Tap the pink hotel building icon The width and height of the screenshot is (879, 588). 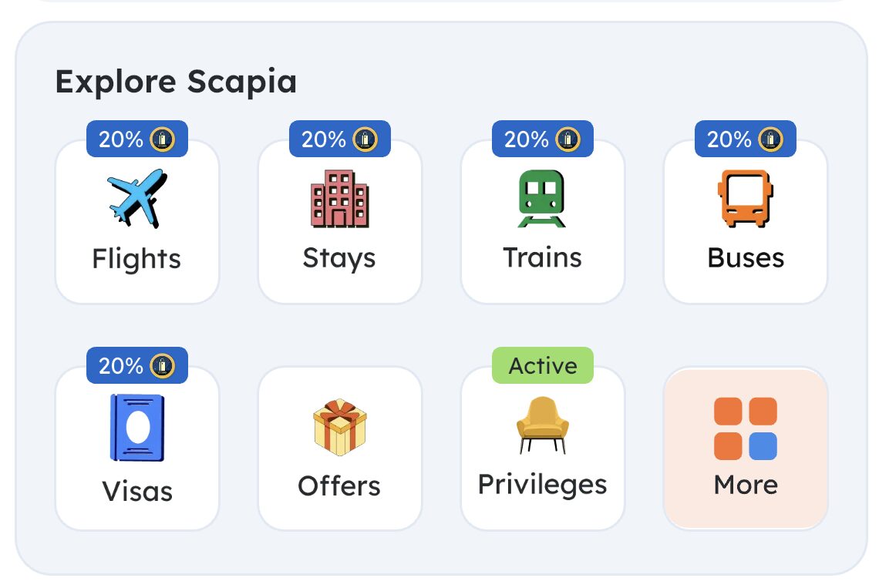click(339, 198)
